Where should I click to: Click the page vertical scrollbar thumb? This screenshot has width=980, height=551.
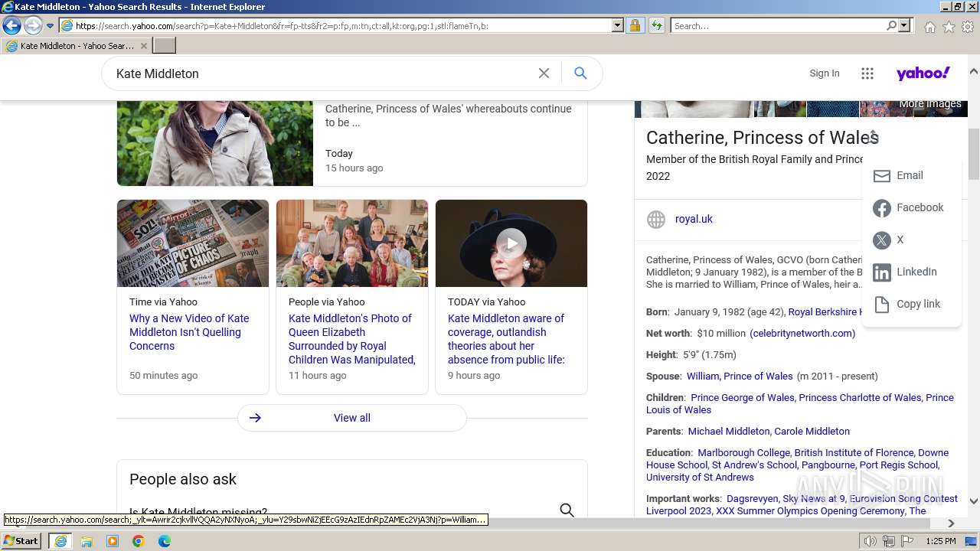(974, 154)
